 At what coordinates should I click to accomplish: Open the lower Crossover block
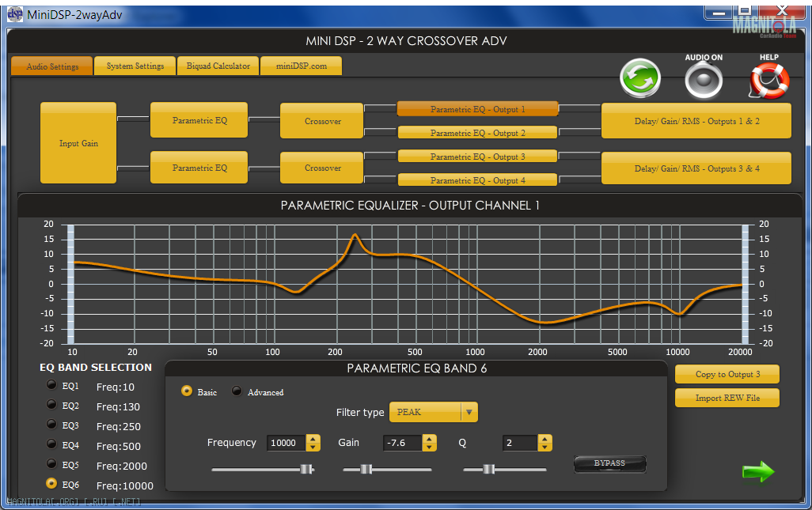322,168
